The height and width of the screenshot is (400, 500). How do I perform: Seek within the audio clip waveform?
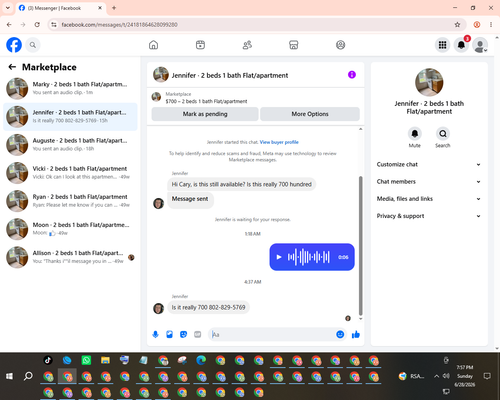(x=309, y=257)
